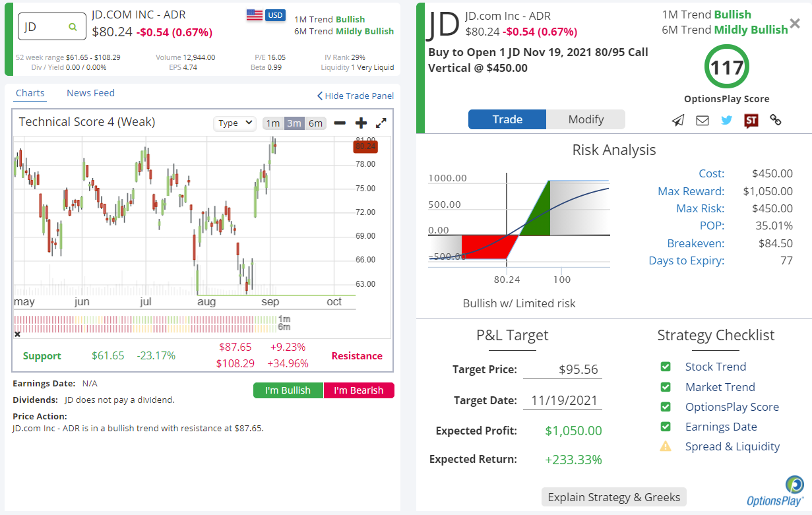This screenshot has width=812, height=515.
Task: Copy trade link with chain icon
Action: (776, 120)
